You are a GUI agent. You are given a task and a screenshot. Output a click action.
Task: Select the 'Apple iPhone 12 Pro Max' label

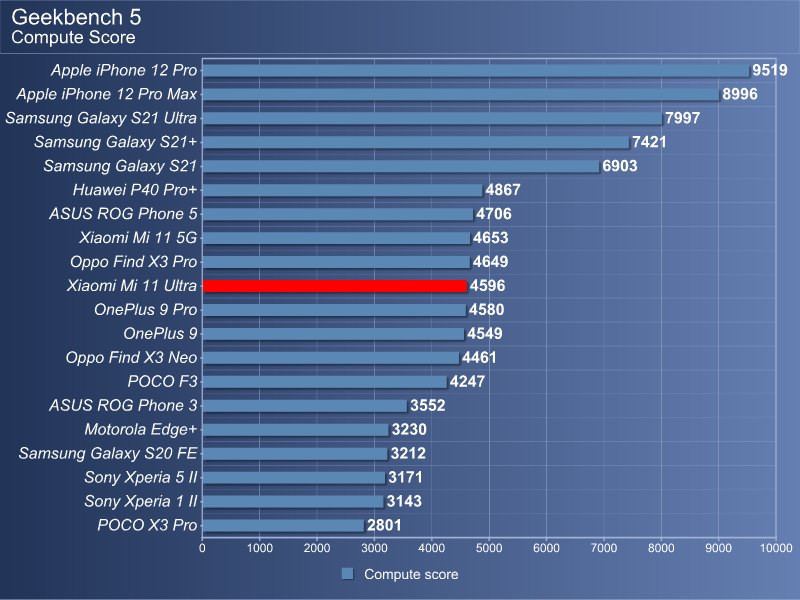click(x=107, y=94)
